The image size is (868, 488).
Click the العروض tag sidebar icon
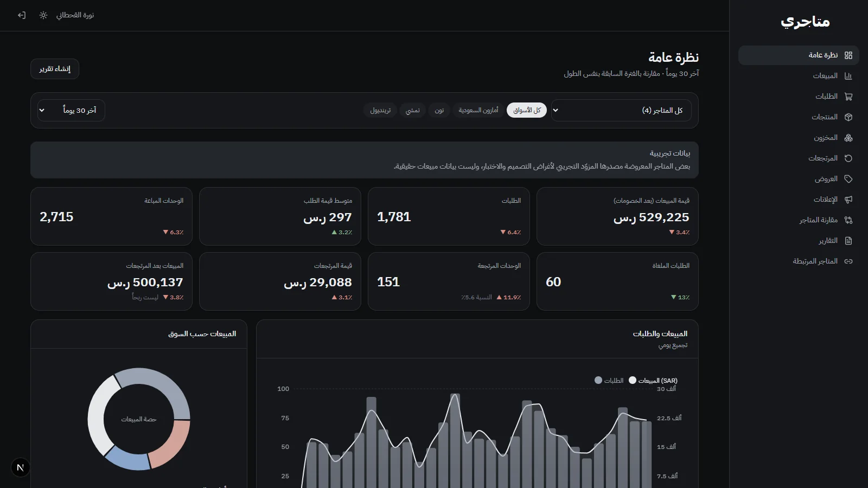coord(848,179)
